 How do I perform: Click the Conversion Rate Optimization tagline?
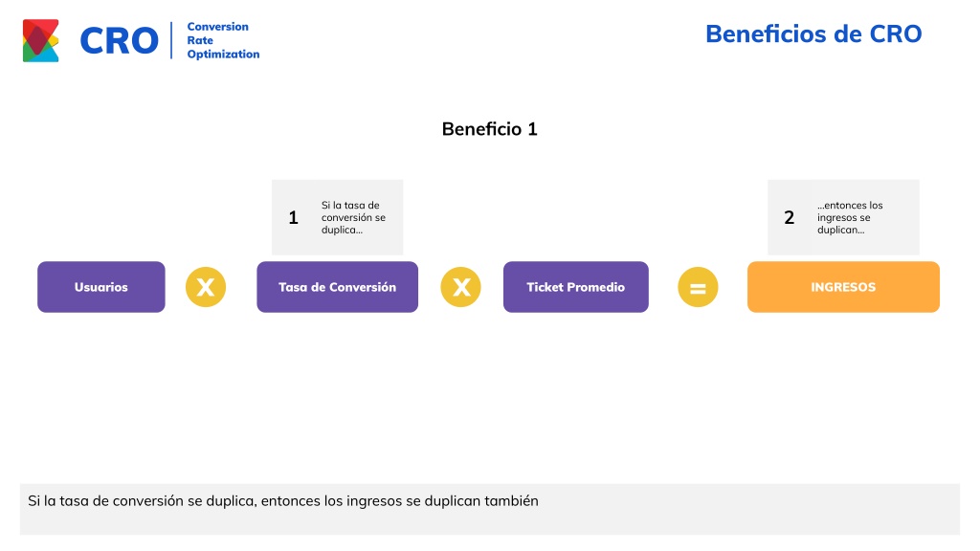pyautogui.click(x=223, y=40)
